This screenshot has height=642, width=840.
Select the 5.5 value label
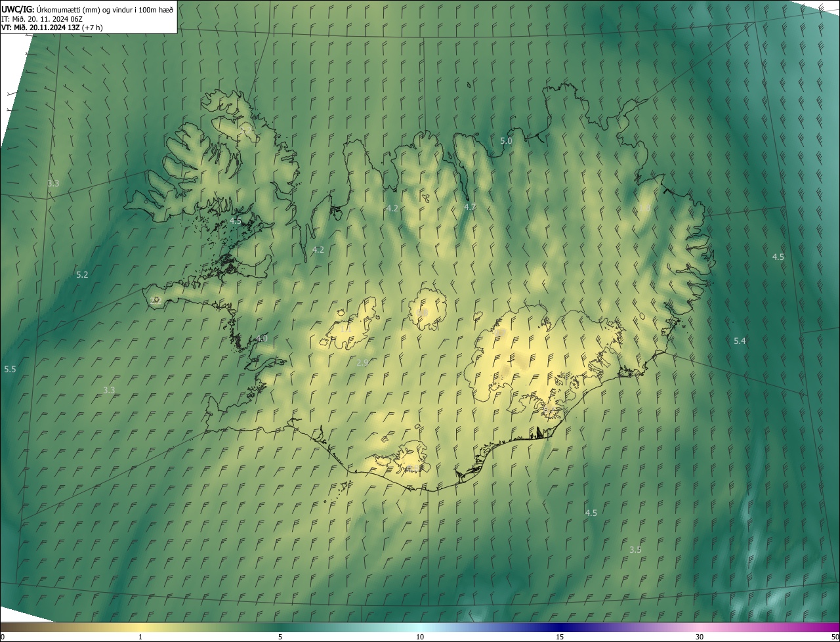10,370
